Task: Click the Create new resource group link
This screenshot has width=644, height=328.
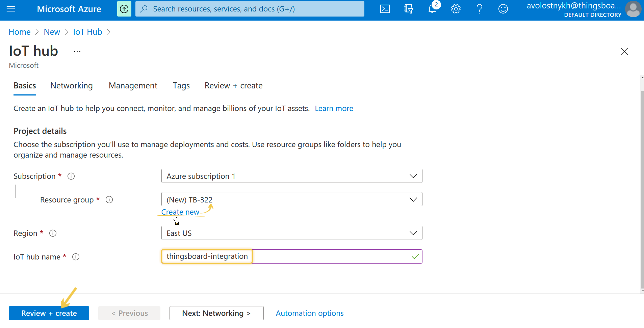Action: [180, 212]
